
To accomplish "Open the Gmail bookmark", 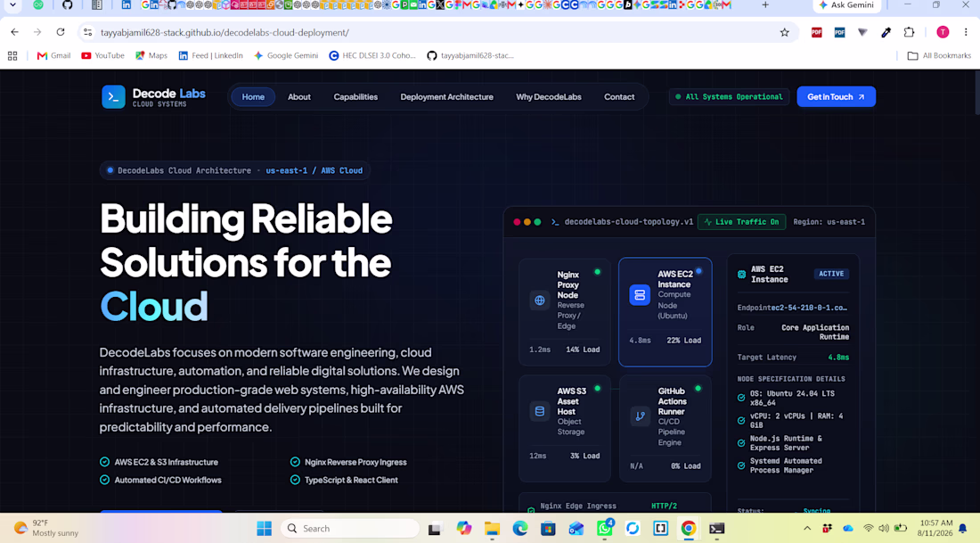I will pyautogui.click(x=53, y=55).
